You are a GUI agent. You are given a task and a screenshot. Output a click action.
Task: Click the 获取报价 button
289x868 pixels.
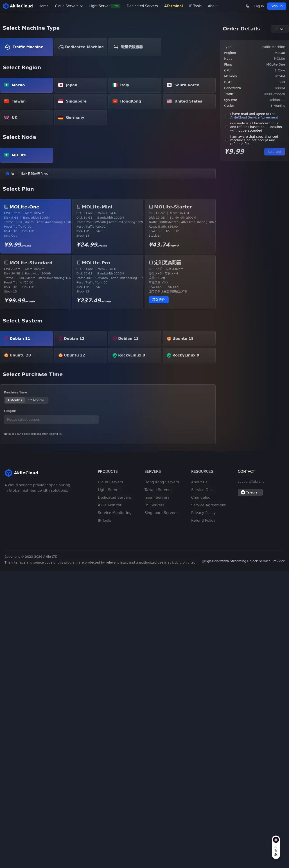coord(158,300)
